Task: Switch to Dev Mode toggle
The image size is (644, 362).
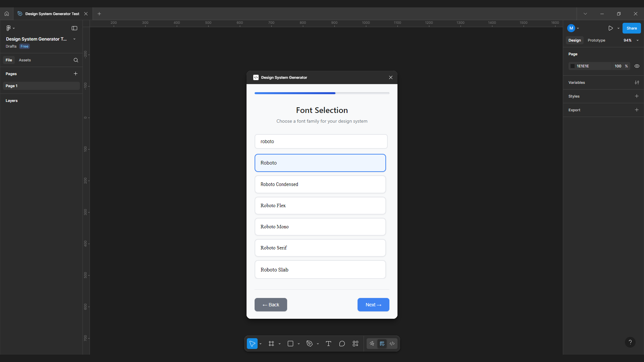Action: click(x=392, y=344)
